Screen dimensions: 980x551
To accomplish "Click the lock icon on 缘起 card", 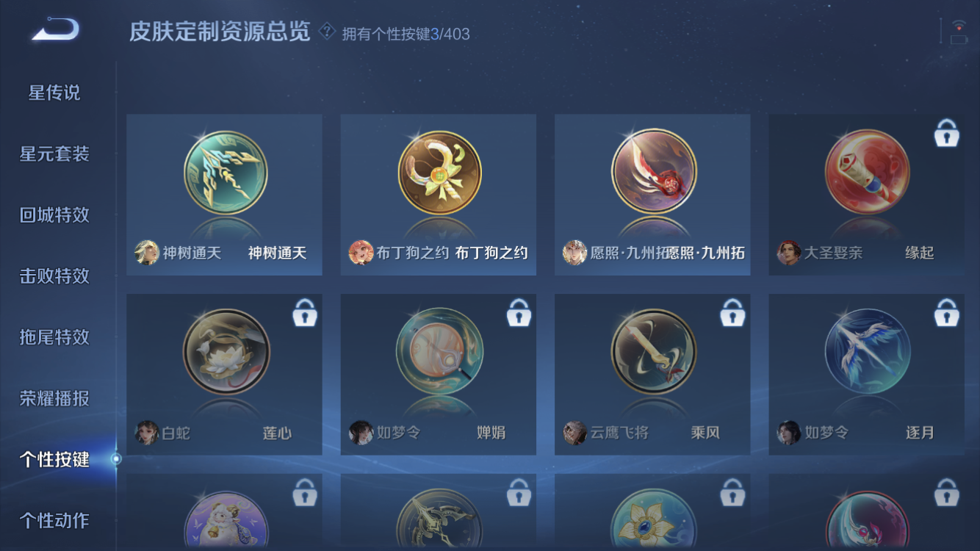I will [946, 133].
